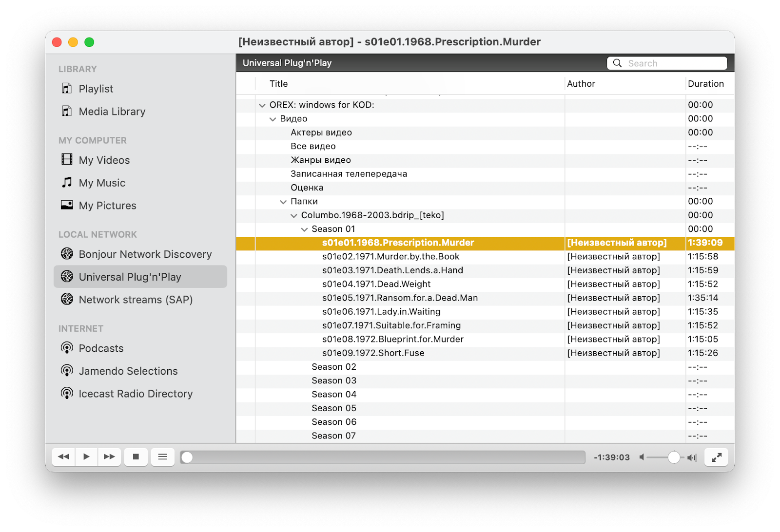Mute audio using the speaker icon

tap(641, 457)
